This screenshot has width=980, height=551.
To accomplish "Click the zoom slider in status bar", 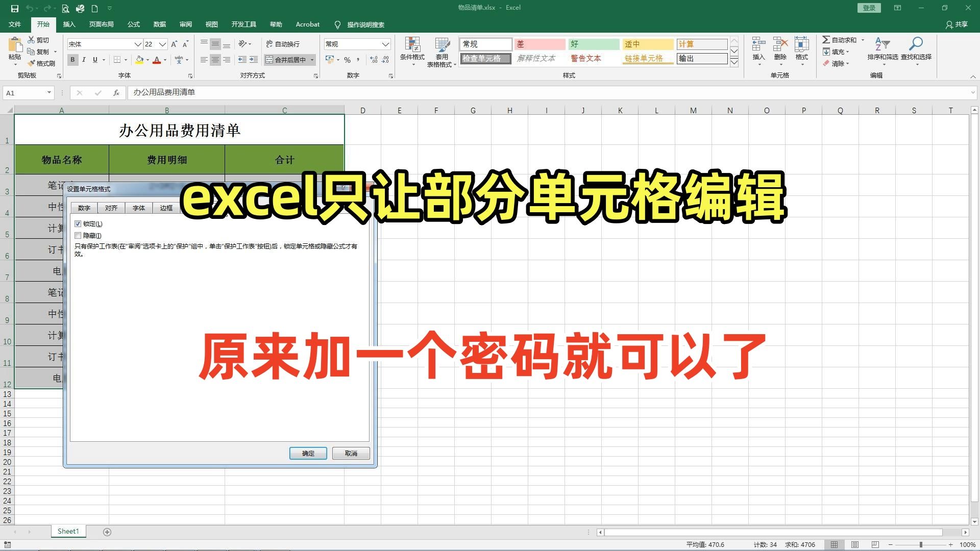I will (x=920, y=545).
